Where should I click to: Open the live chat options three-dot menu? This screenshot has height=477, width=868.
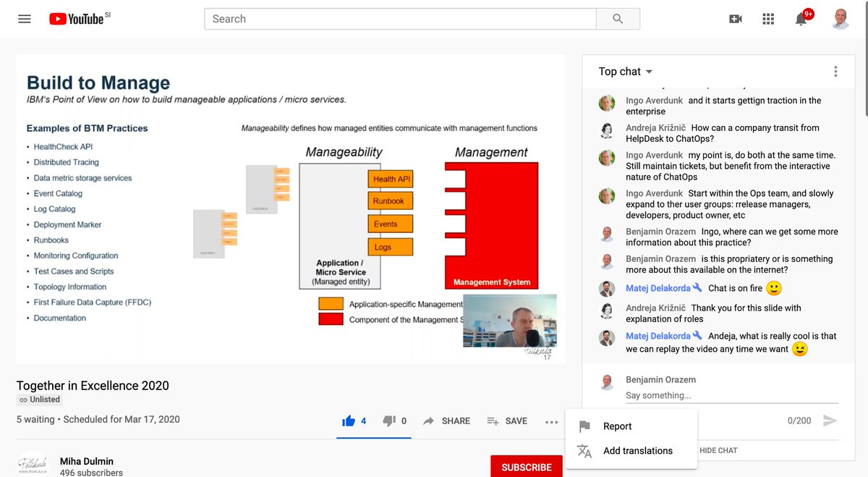pyautogui.click(x=835, y=71)
